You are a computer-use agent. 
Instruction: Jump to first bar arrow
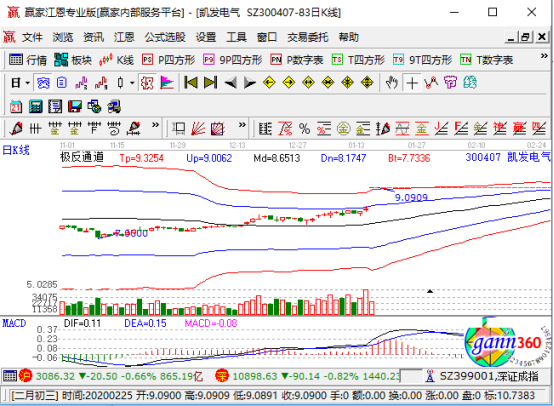191,83
